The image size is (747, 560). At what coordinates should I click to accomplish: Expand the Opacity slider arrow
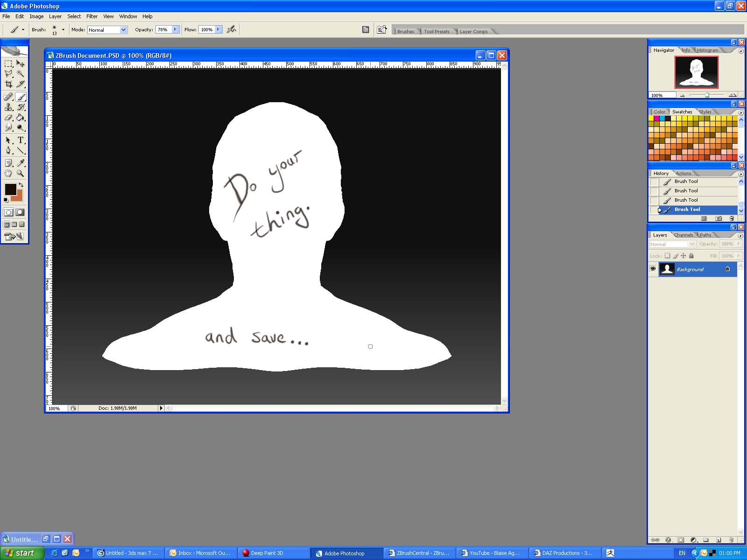click(x=175, y=29)
